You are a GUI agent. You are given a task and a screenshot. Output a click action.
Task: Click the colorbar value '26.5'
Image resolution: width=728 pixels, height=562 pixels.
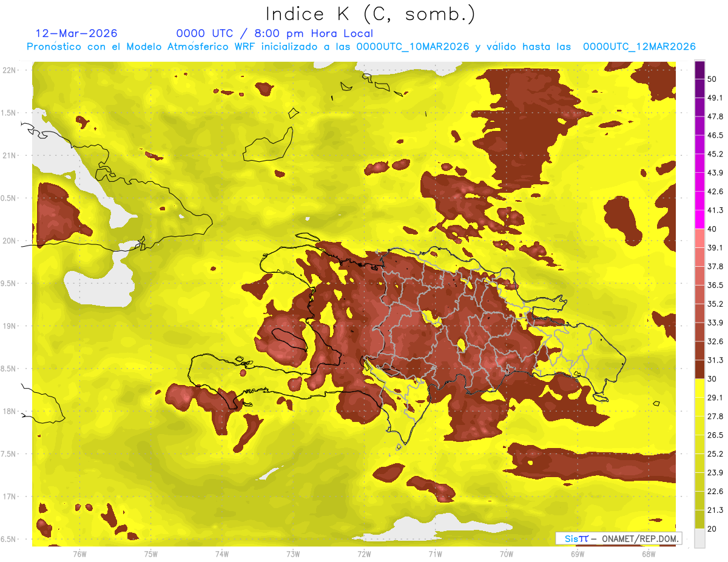click(715, 435)
